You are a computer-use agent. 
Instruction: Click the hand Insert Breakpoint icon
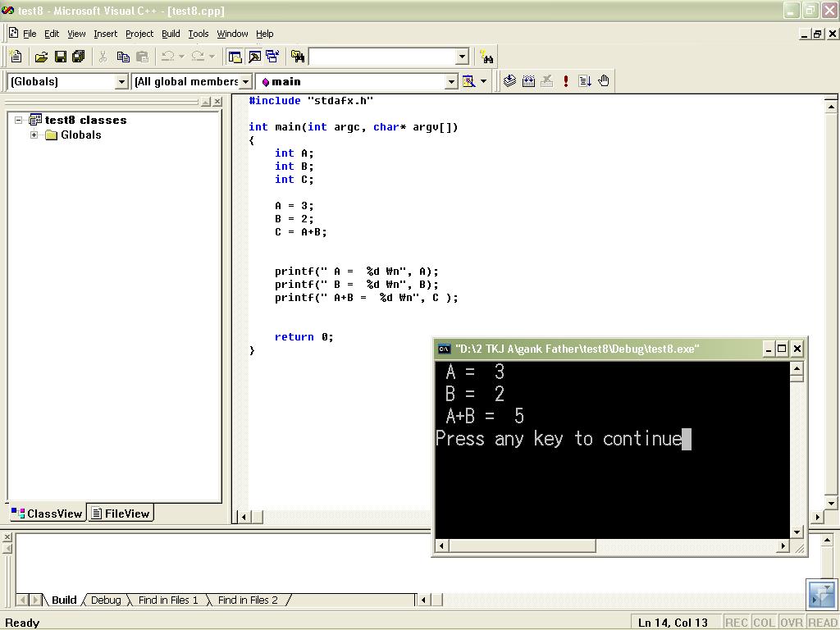coord(604,81)
